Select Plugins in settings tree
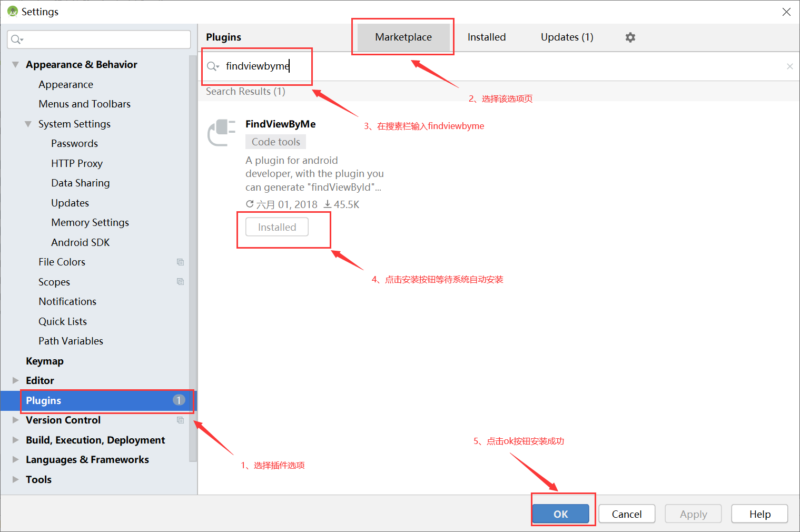 [99, 400]
